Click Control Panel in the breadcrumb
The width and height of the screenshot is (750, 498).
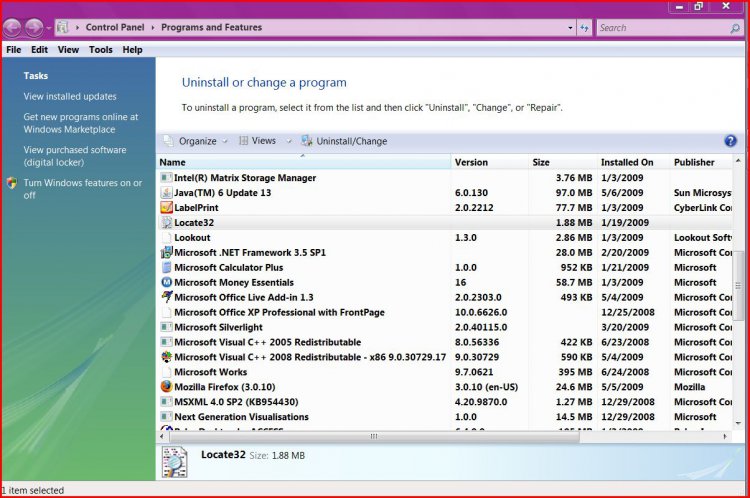115,27
